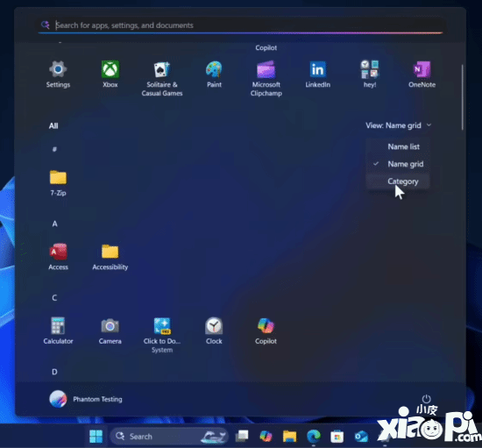Screen dimensions: 482x448
Task: Choose Category view option
Action: pyautogui.click(x=398, y=181)
